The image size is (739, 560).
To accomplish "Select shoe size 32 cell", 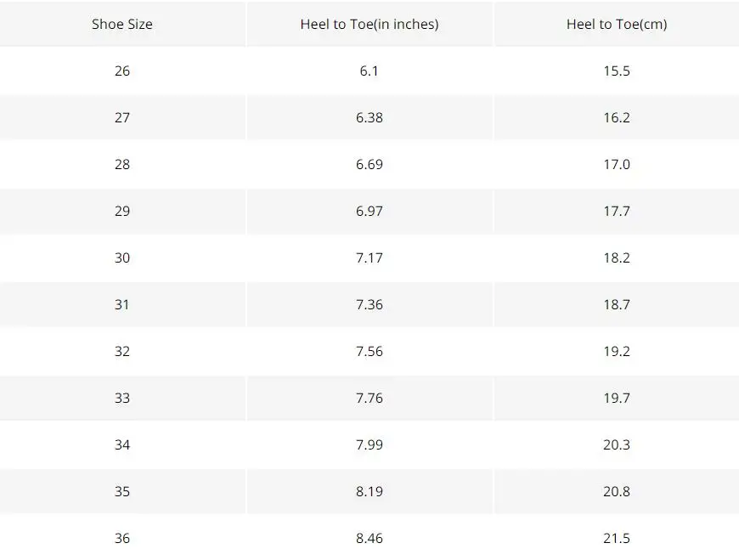I will (x=122, y=351).
